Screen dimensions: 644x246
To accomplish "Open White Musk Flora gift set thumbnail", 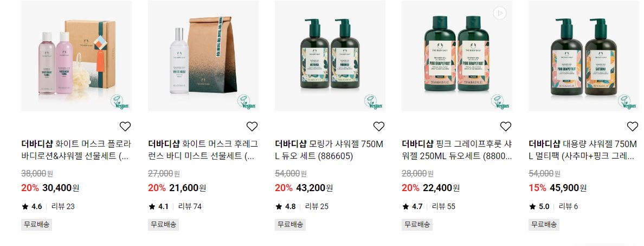I will click(x=76, y=56).
